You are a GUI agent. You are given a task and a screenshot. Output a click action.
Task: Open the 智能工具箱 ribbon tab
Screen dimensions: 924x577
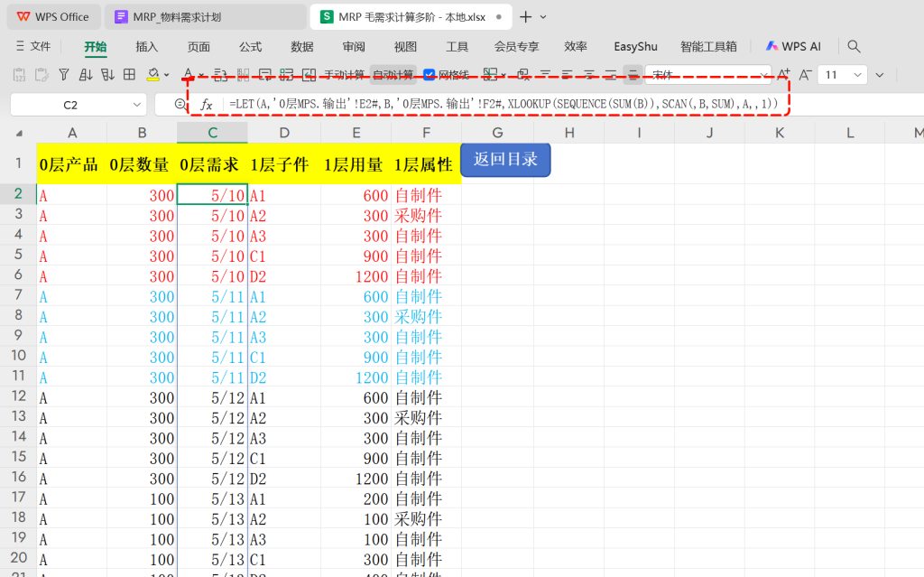coord(708,47)
